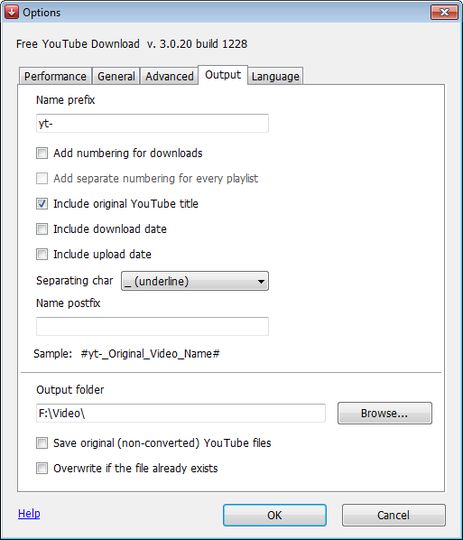Open the Separating char dropdown

pos(195,281)
